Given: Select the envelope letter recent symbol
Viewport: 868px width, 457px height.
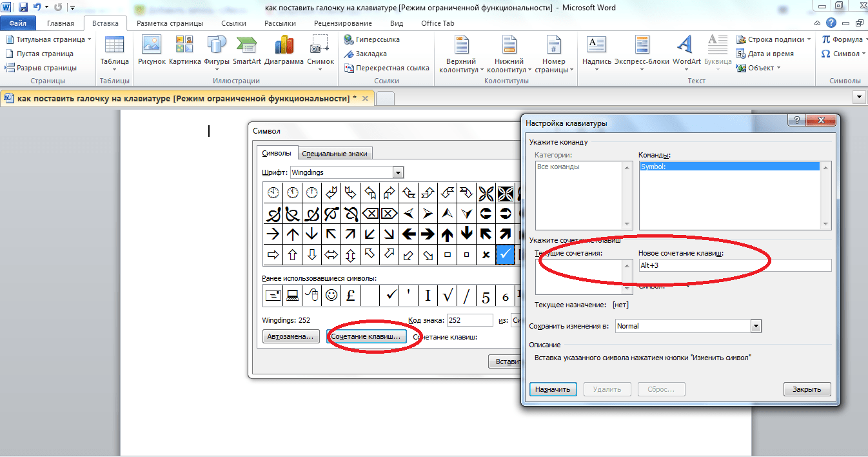Looking at the screenshot, I should tap(273, 296).
